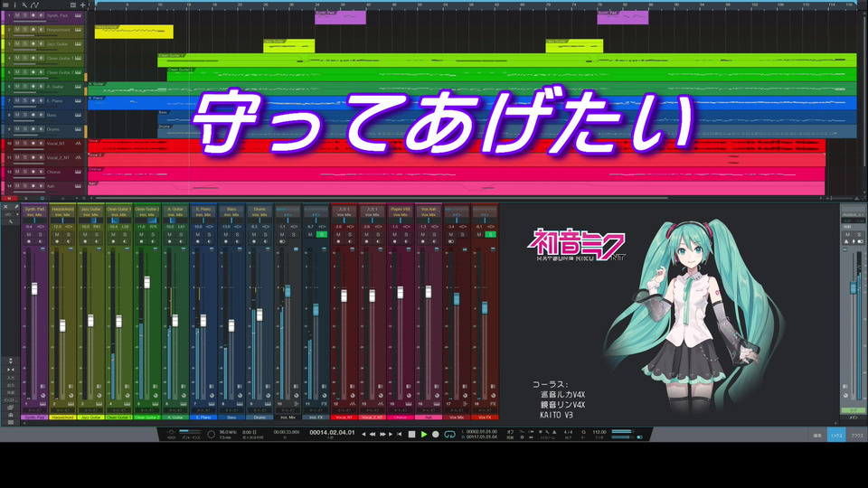Click Vox FX channel name label
This screenshot has width=868, height=488.
click(x=485, y=418)
